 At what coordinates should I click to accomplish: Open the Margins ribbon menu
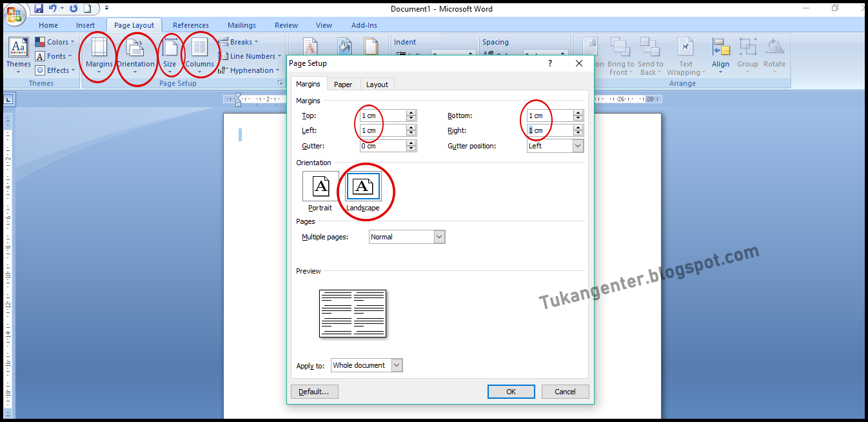coord(99,56)
